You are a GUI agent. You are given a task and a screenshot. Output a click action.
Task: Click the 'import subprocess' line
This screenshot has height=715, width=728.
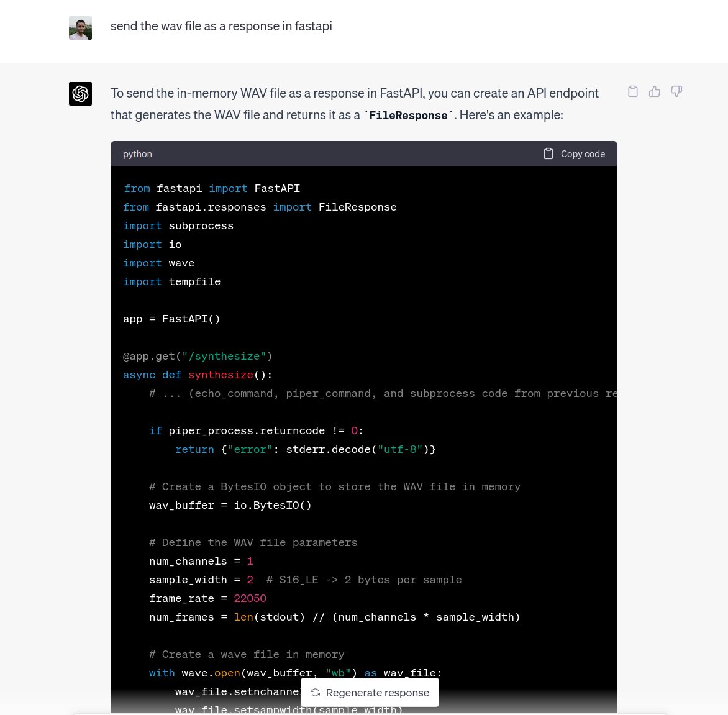[x=178, y=225]
